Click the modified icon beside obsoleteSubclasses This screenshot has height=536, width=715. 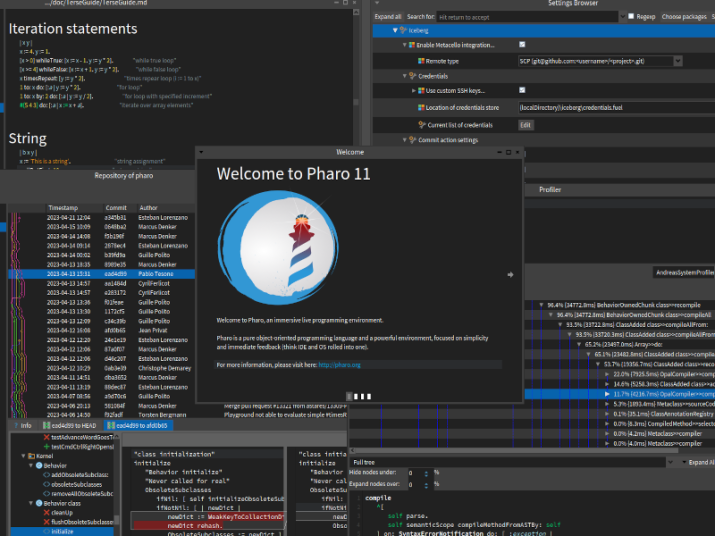pyautogui.click(x=47, y=484)
